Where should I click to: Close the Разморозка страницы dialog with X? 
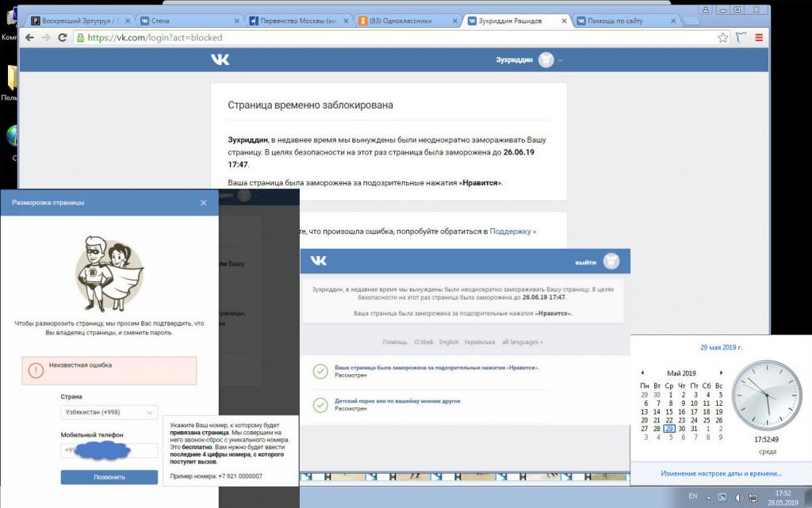click(204, 203)
